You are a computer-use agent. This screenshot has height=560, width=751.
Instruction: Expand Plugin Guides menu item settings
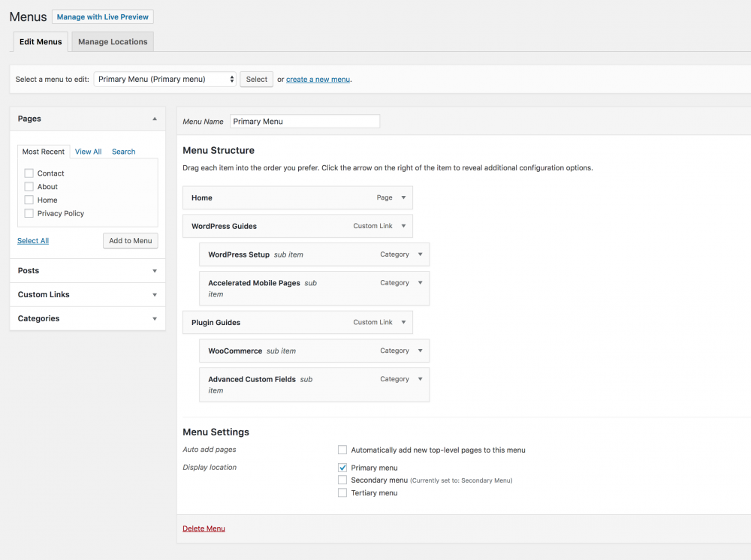coord(404,322)
